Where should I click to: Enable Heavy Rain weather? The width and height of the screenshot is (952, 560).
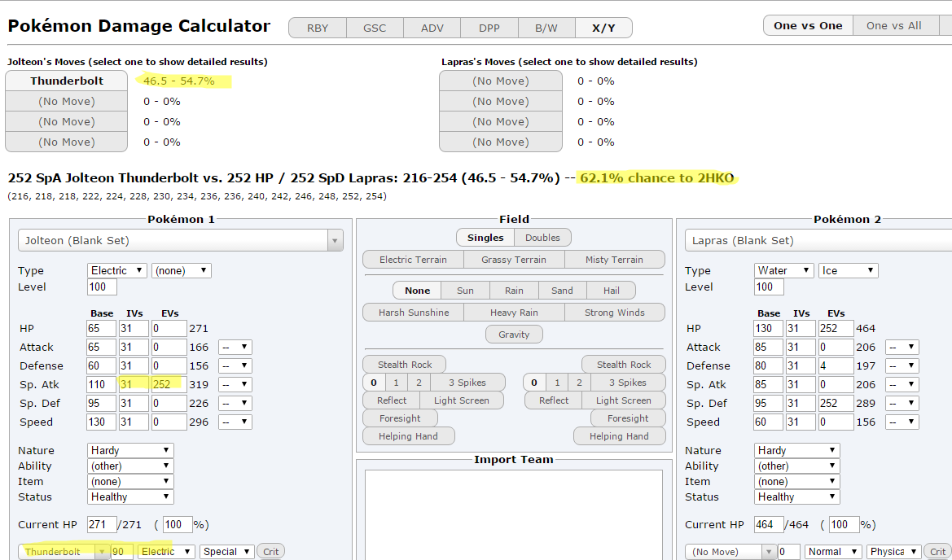pos(514,313)
